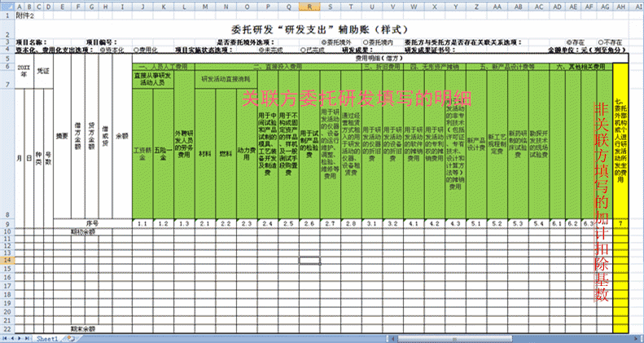Click the first sheet navigation arrow

(x=5, y=337)
